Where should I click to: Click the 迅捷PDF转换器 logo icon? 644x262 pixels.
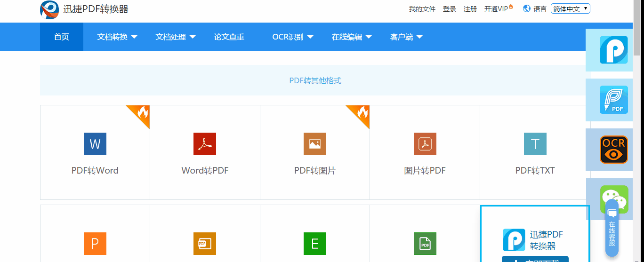(x=49, y=9)
